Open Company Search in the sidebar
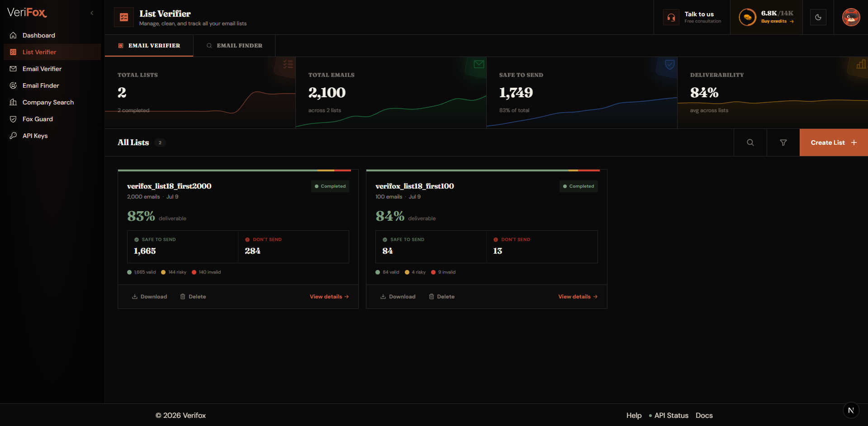868x426 pixels. (52, 102)
